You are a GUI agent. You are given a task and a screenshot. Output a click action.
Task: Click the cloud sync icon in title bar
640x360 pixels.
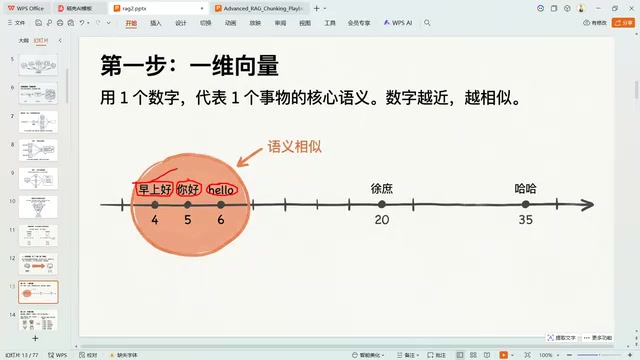click(540, 8)
